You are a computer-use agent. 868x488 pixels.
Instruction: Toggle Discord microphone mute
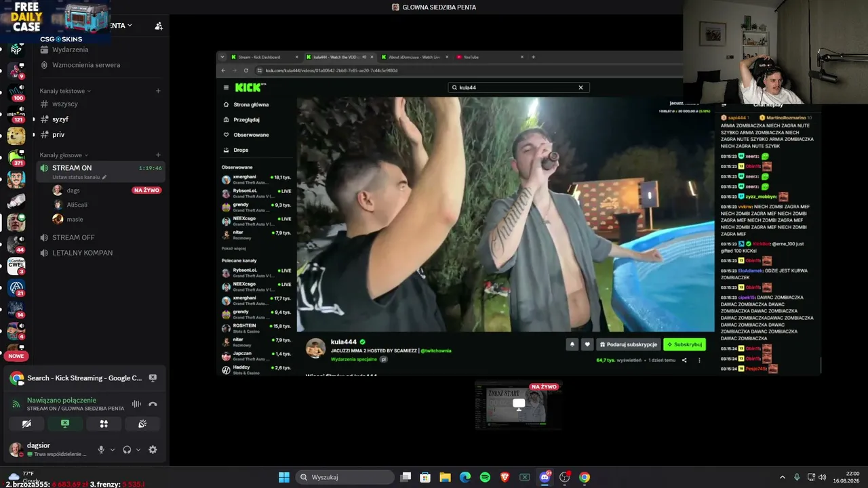[101, 449]
